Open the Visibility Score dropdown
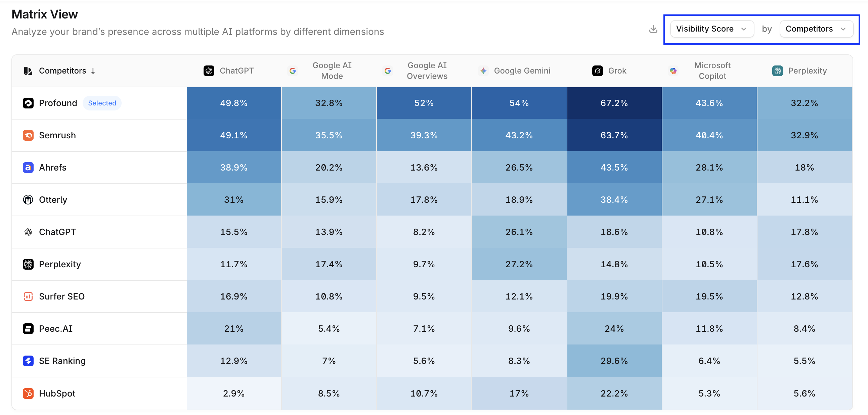This screenshot has width=868, height=415. tap(712, 29)
